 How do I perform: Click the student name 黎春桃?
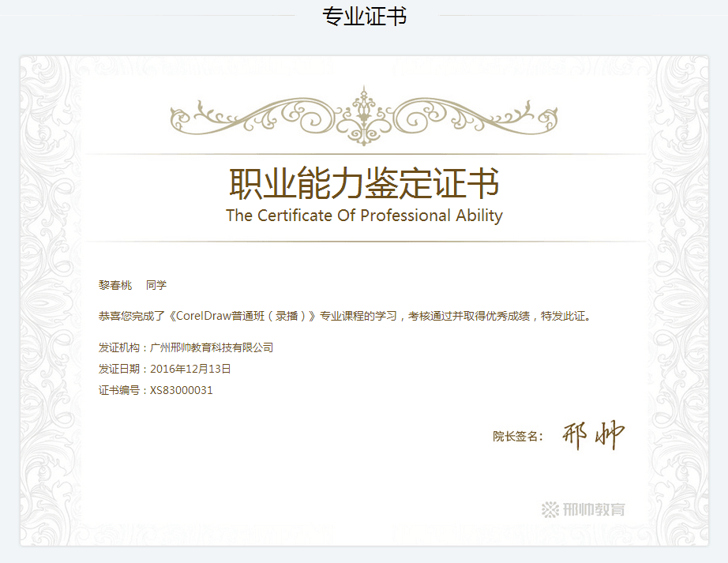[x=115, y=285]
